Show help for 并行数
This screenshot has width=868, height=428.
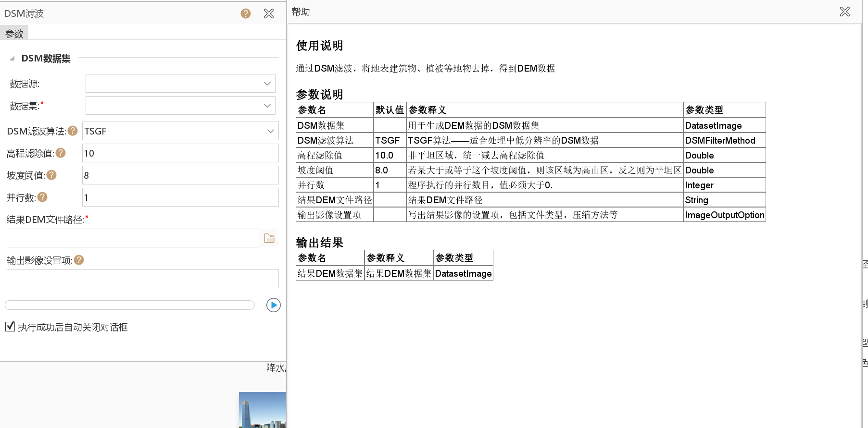click(x=42, y=197)
